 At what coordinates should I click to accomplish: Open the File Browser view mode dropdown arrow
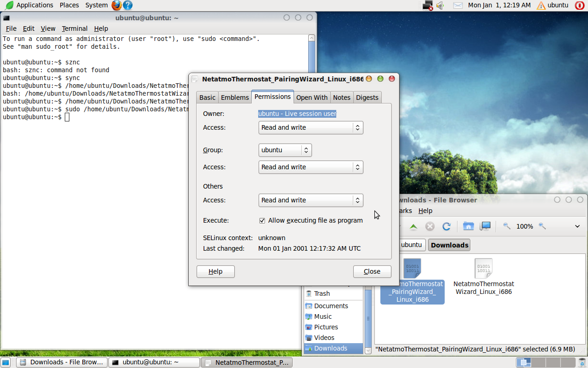coord(577,226)
